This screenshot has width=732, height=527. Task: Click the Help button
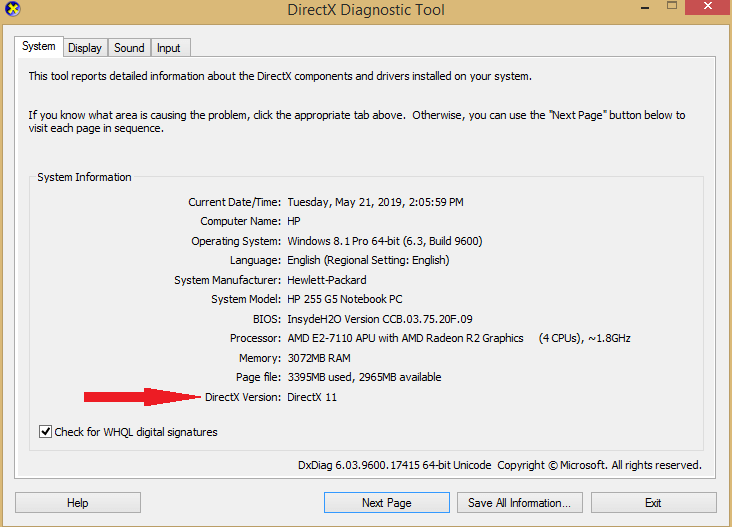[77, 503]
